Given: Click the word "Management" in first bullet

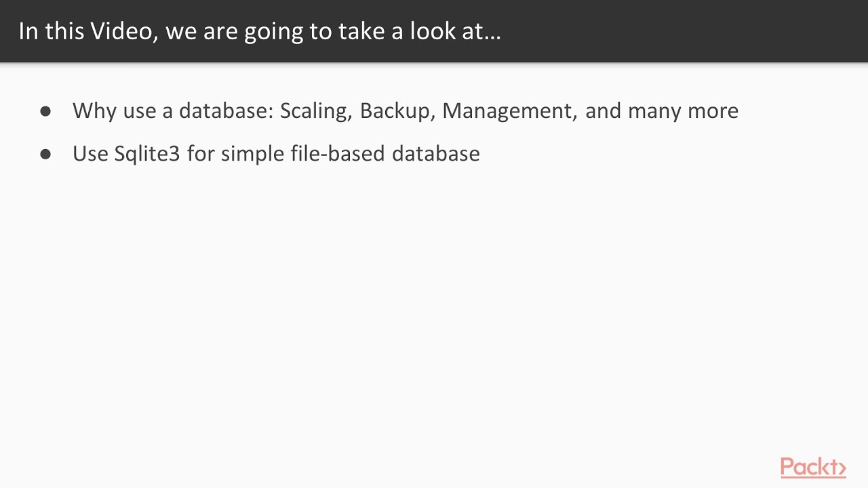Looking at the screenshot, I should pos(509,110).
